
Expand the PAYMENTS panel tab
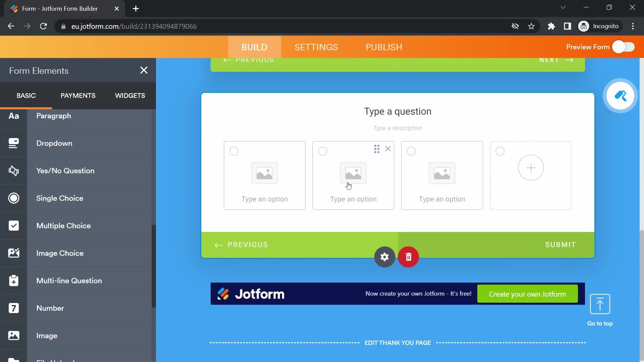(x=78, y=95)
